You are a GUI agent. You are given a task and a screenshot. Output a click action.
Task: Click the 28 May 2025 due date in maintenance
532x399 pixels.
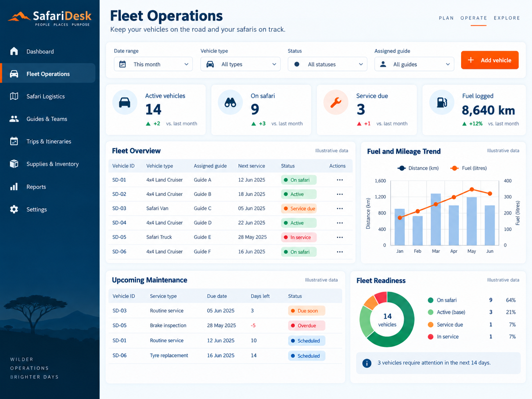[x=222, y=326]
